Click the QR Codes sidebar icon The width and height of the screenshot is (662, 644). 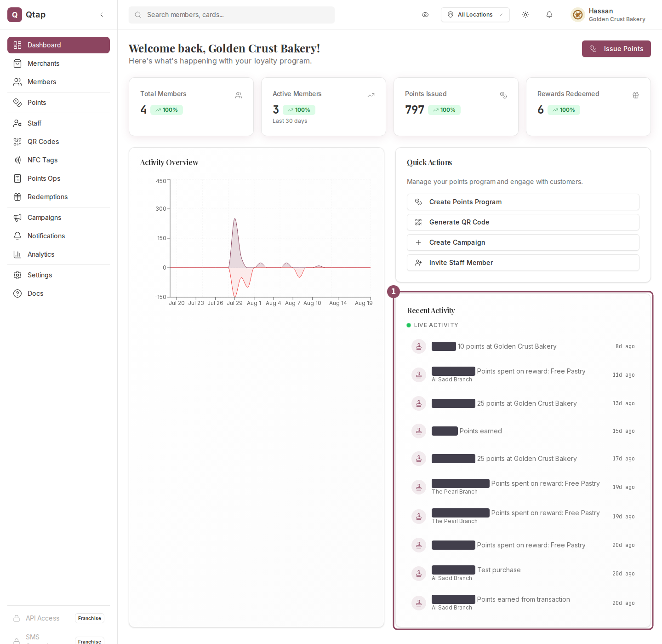pyautogui.click(x=17, y=142)
